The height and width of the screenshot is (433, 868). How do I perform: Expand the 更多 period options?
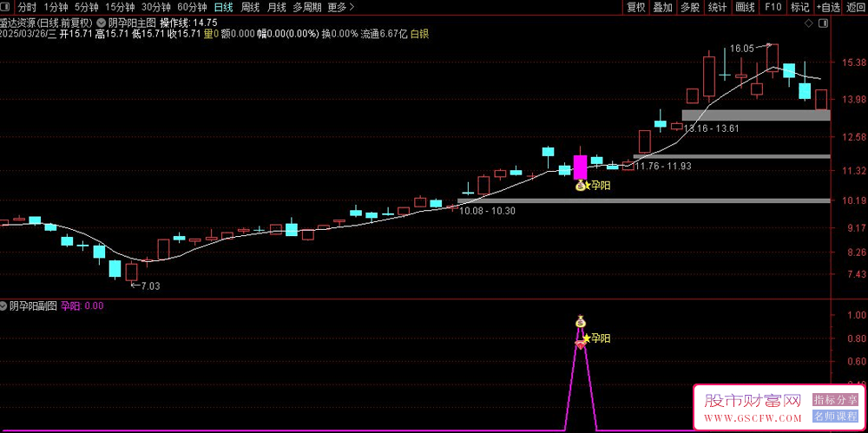341,7
